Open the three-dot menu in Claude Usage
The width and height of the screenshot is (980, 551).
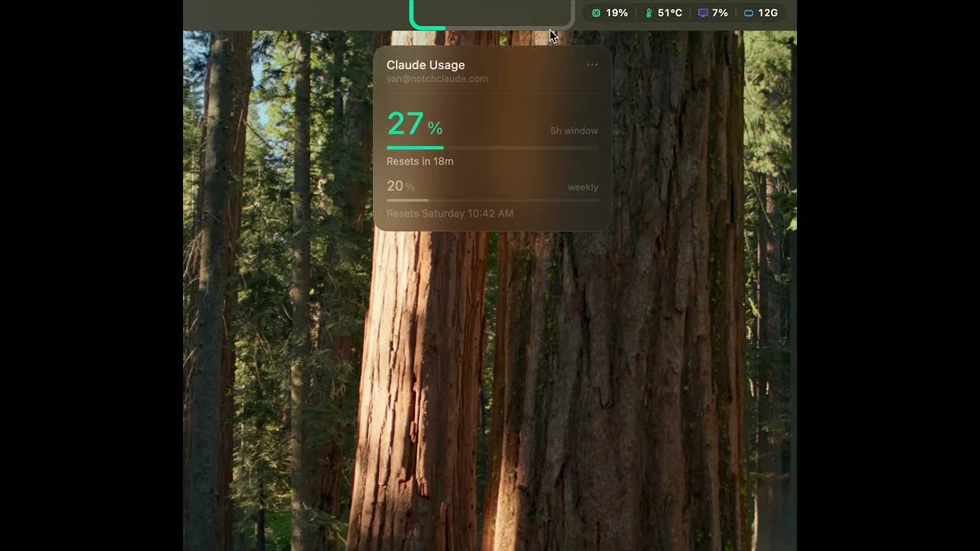tap(592, 65)
